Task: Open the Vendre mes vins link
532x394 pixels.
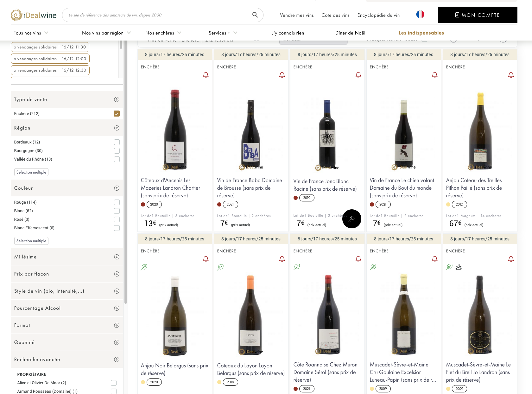Action: coord(297,15)
